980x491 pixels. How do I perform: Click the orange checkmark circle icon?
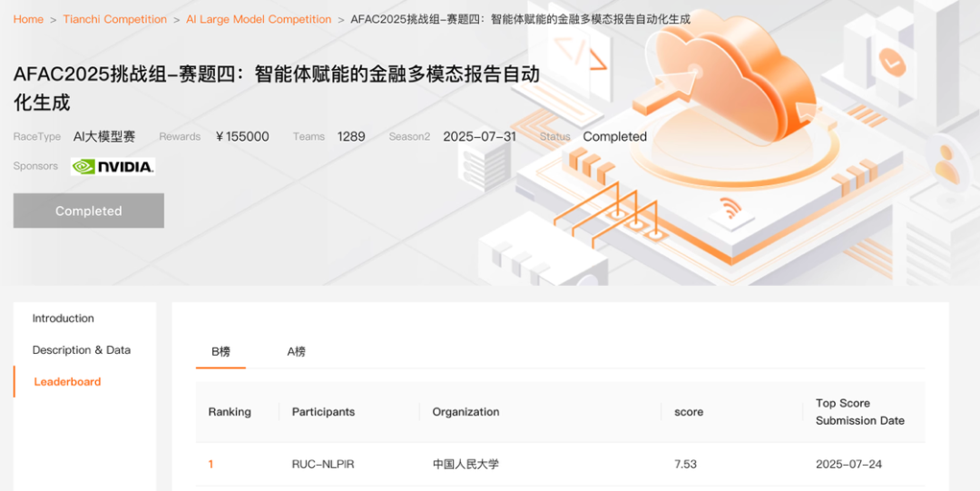892,62
